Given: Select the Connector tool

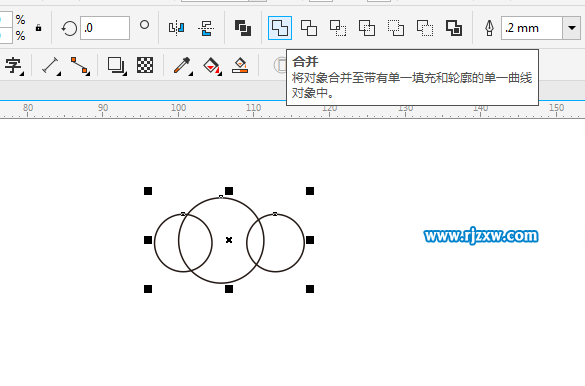Looking at the screenshot, I should click(x=80, y=66).
